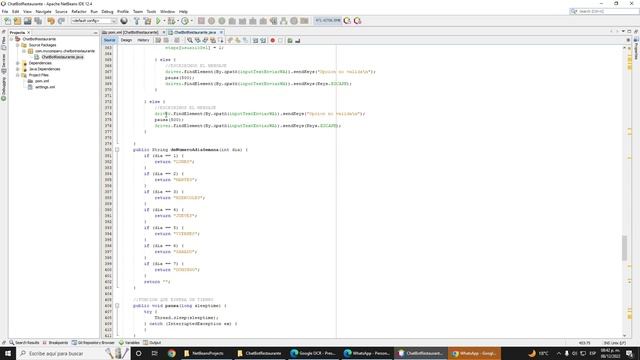Expand the Java Dependencies node
Screen dimensions: 640x360
tap(18, 69)
